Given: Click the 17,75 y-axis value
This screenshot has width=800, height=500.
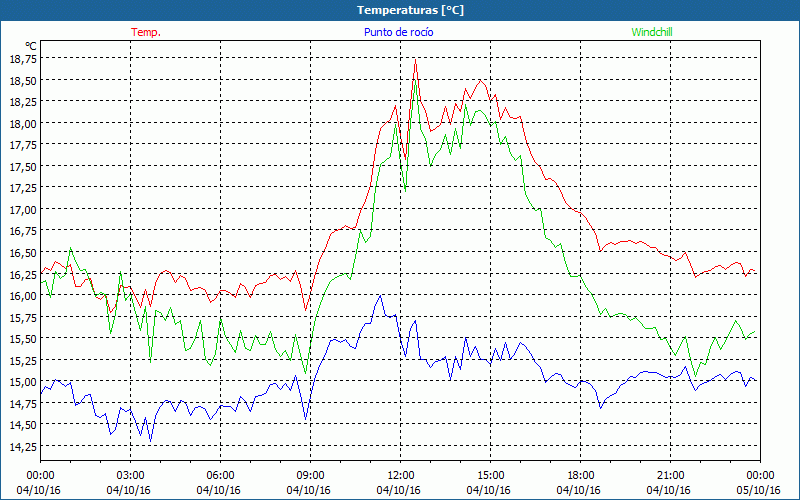Looking at the screenshot, I should [23, 145].
